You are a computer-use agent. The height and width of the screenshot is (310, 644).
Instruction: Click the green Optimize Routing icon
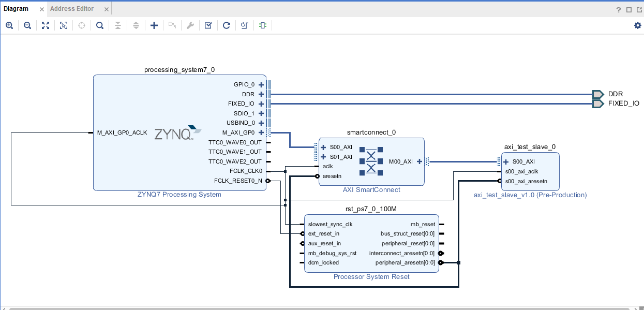coord(263,25)
